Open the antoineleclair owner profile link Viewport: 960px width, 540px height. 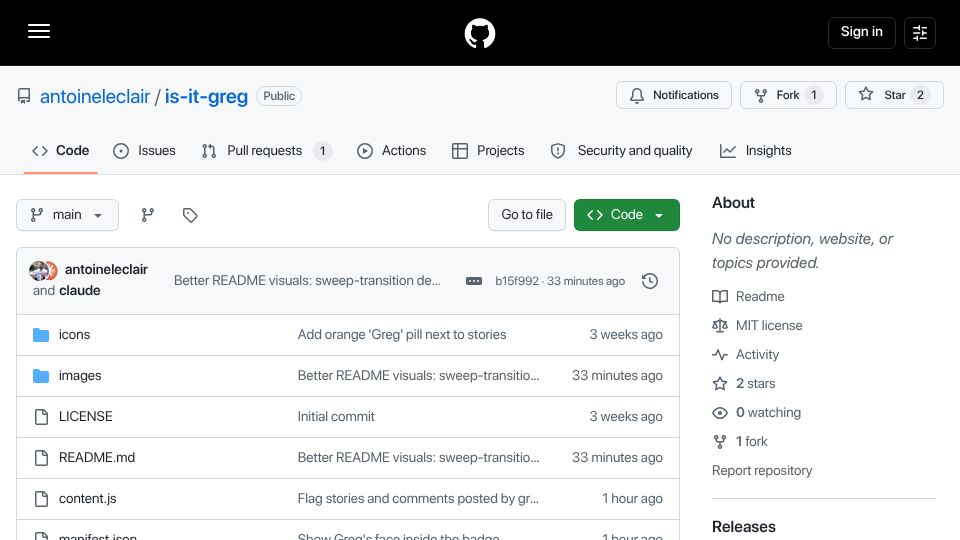(95, 96)
